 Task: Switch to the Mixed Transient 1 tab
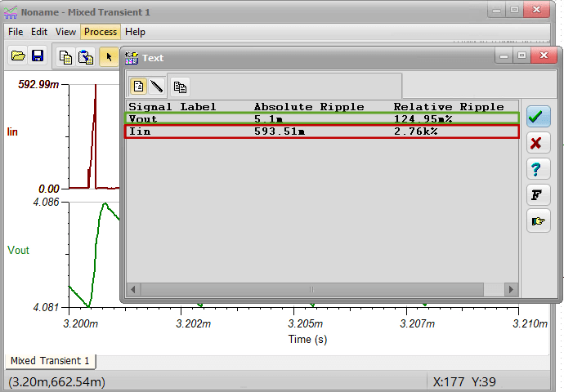pyautogui.click(x=50, y=361)
